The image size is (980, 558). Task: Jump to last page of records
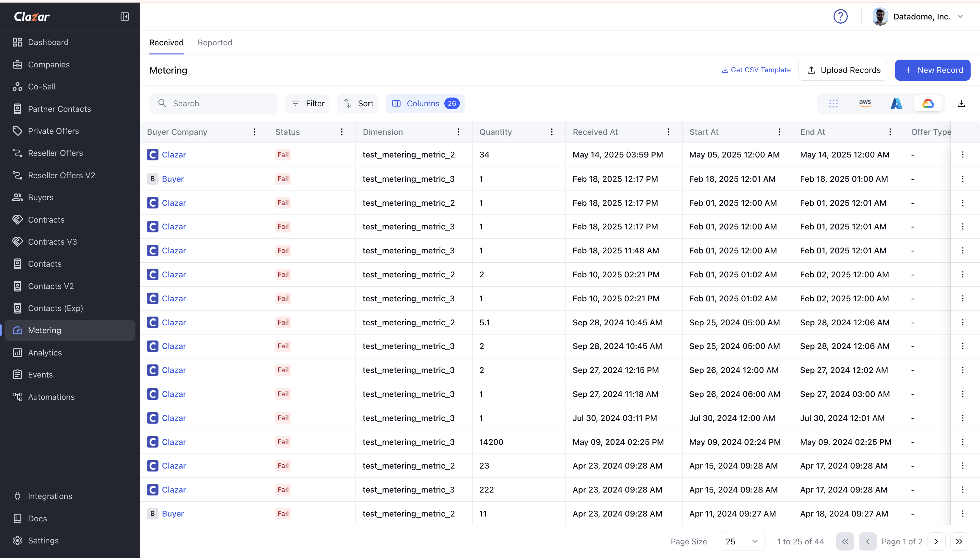(959, 541)
